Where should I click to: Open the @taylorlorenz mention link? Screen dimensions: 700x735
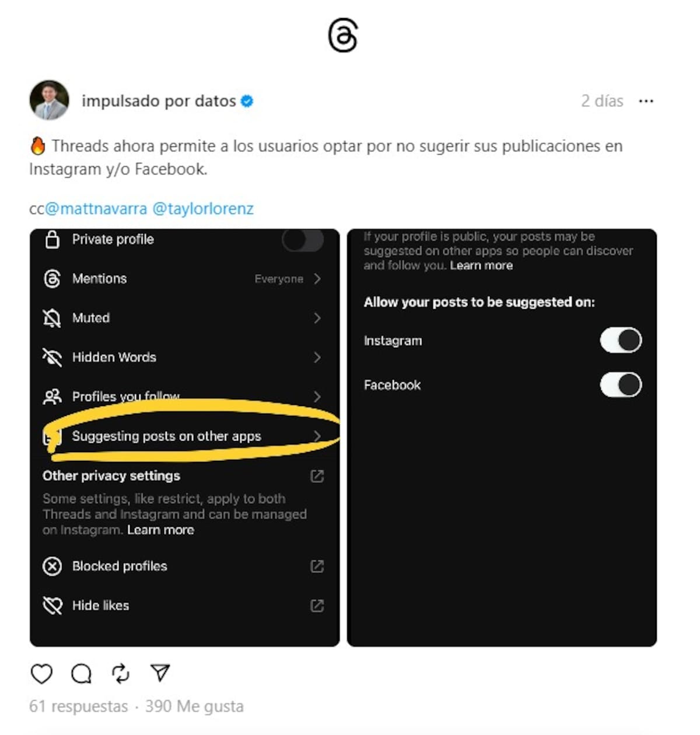tap(203, 209)
